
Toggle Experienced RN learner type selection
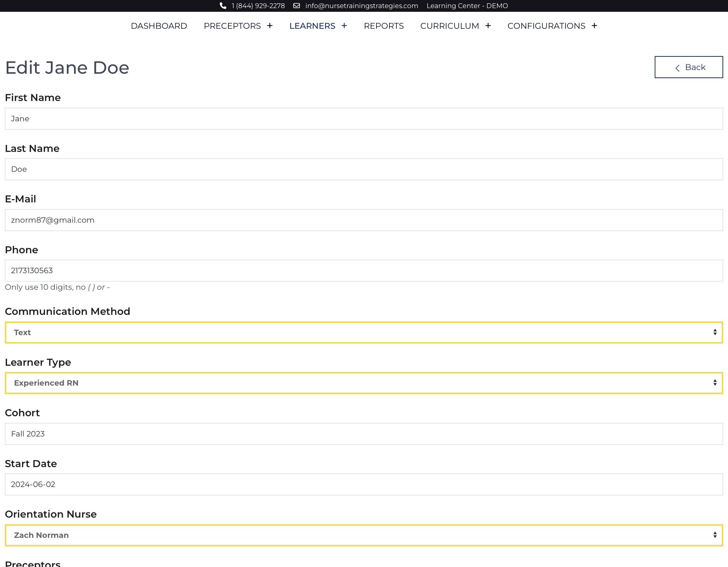(x=364, y=383)
